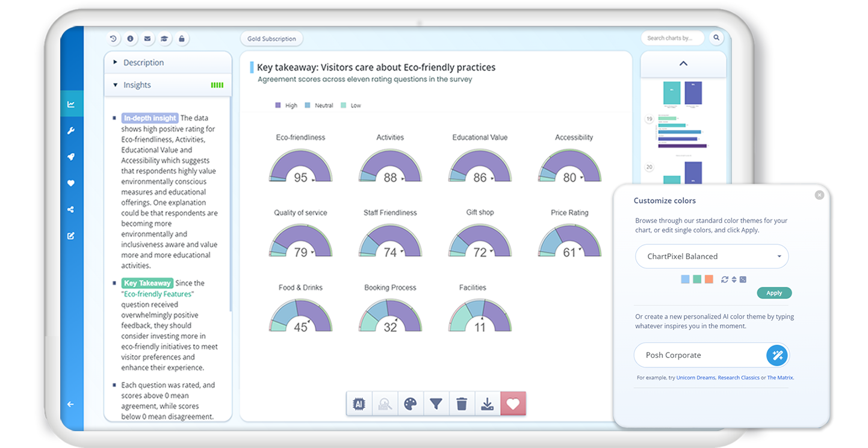Click Apply to use the selected color theme

(x=774, y=293)
